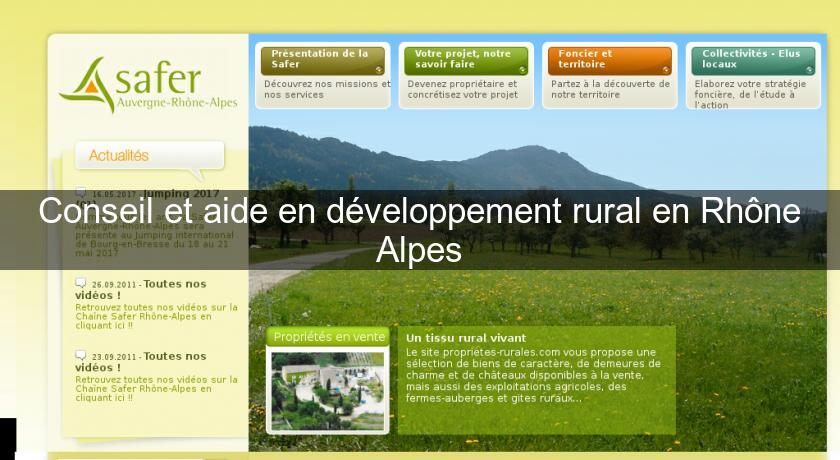Select the 'Foncier et territoire' menu
Viewport: 840px width, 460px height.
(610, 61)
